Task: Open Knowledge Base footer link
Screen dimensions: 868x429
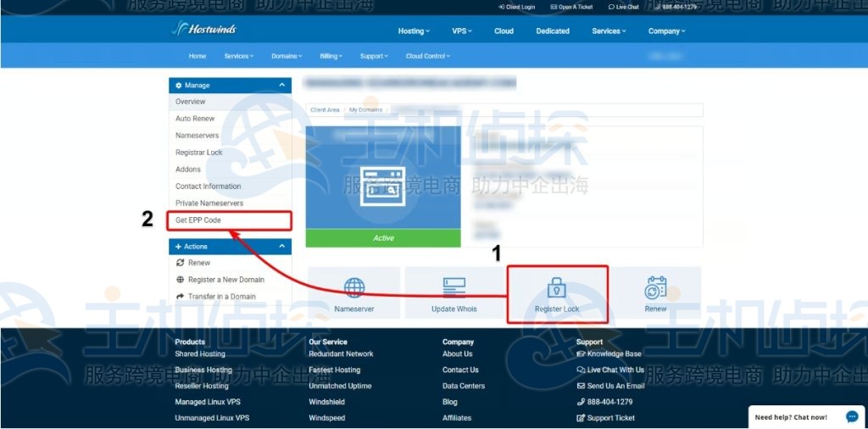Action: click(609, 354)
